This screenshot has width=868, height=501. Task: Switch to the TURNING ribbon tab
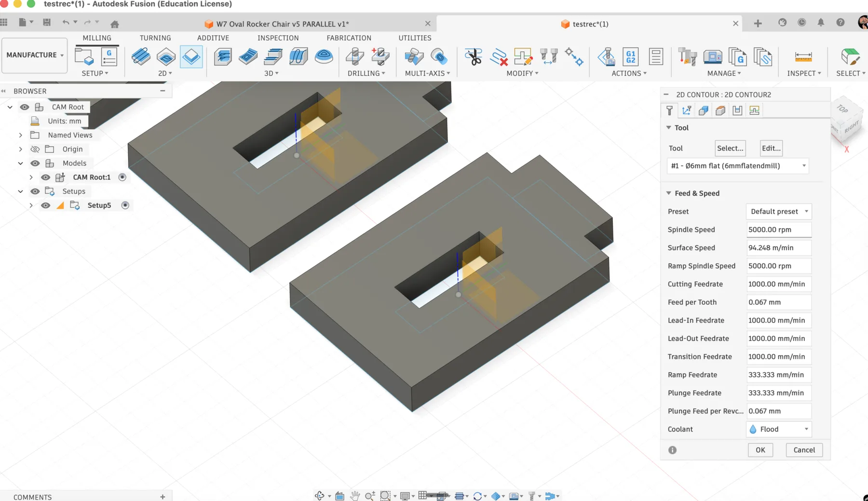pyautogui.click(x=155, y=38)
